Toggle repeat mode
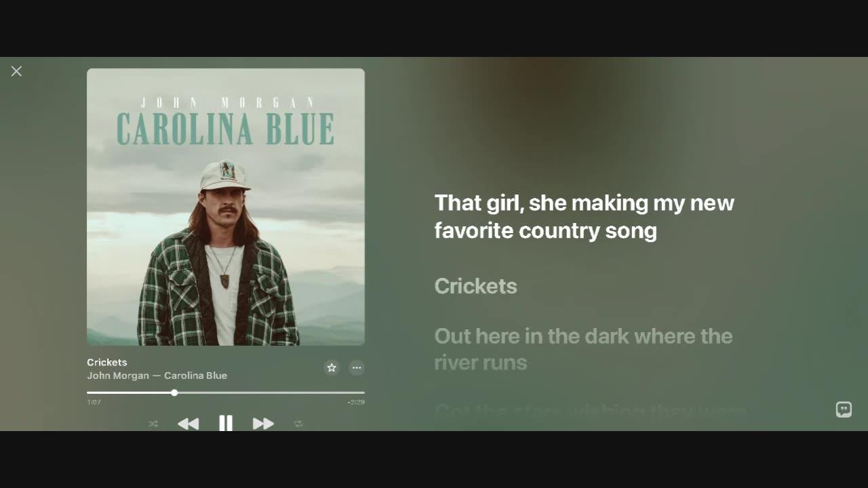This screenshot has height=488, width=868. click(298, 424)
